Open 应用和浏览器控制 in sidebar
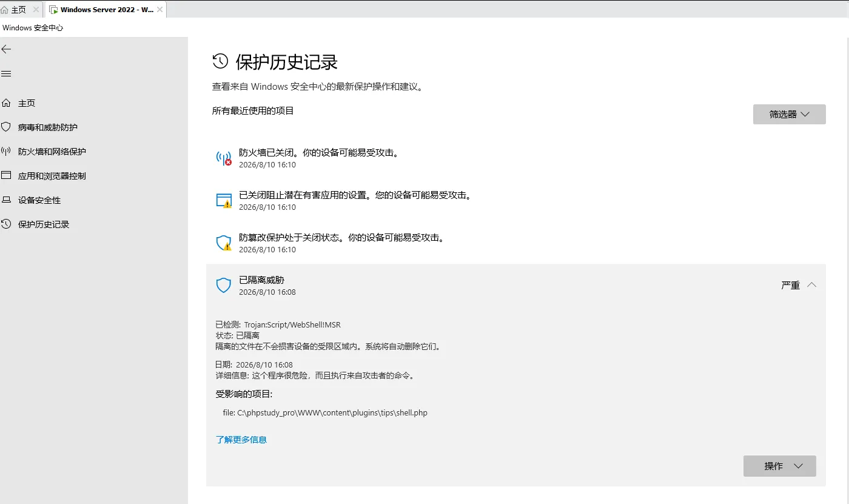This screenshot has height=504, width=849. (x=52, y=176)
